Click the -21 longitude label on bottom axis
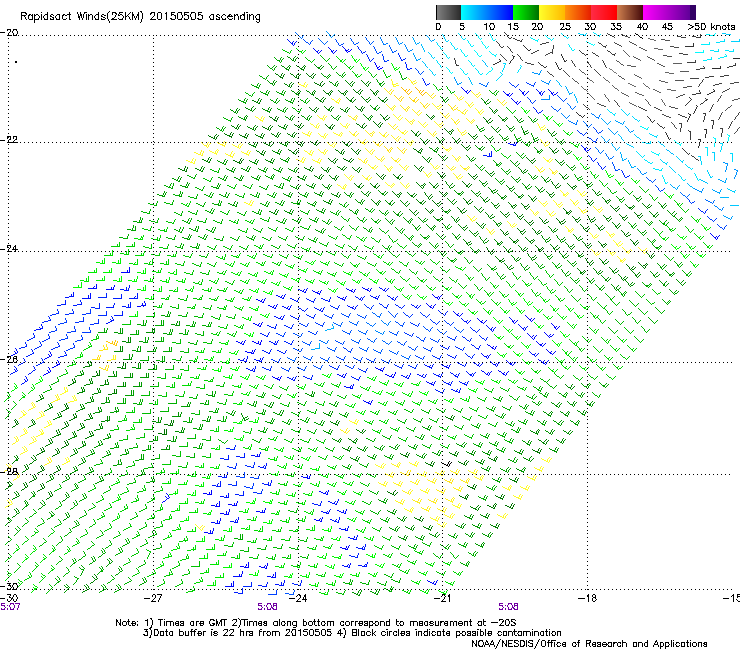 coord(442,599)
